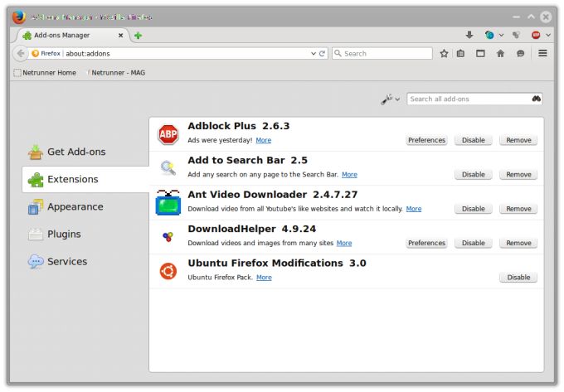
Task: Click the Ant Video Downloader TV icon
Action: 168,202
